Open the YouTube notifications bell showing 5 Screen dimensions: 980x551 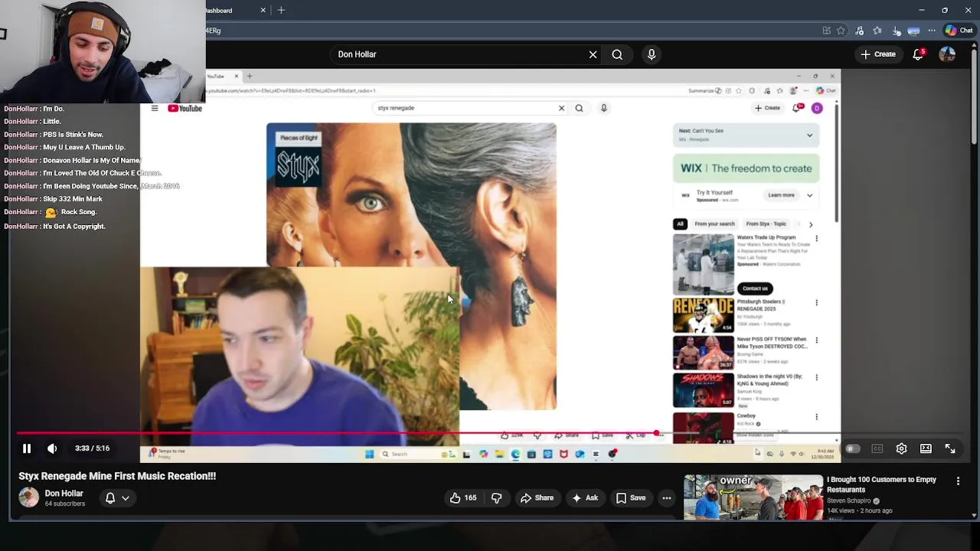point(918,54)
